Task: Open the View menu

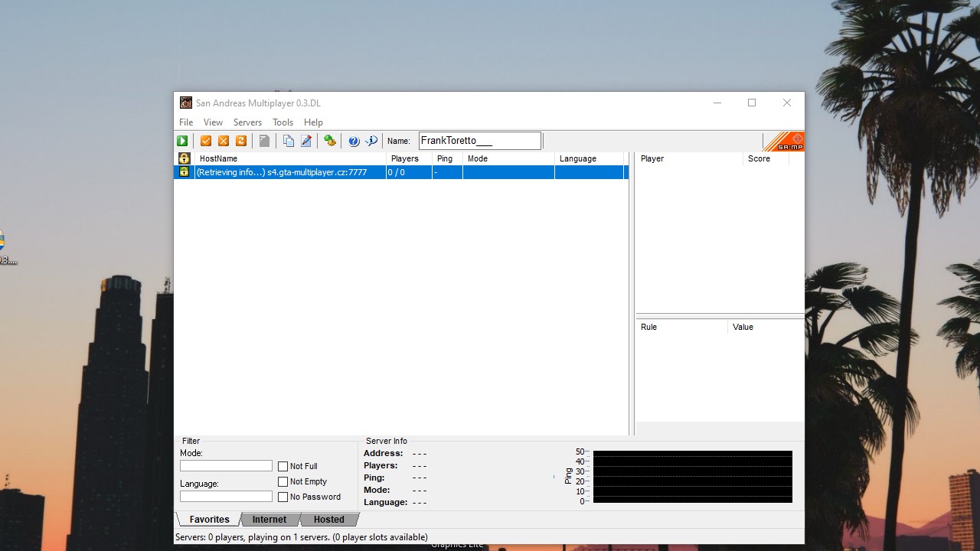Action: click(x=213, y=122)
